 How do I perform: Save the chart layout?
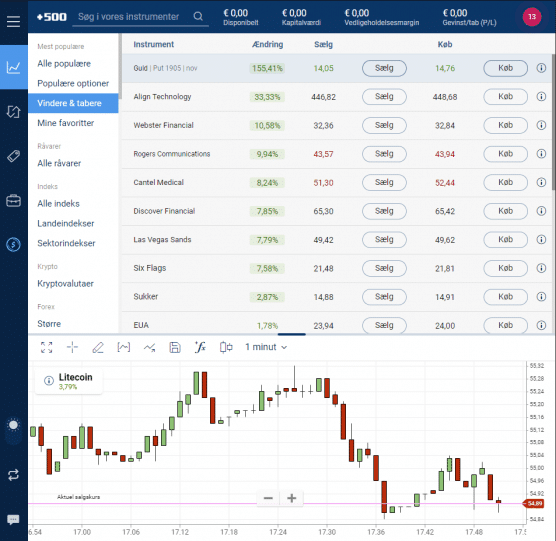(x=175, y=347)
